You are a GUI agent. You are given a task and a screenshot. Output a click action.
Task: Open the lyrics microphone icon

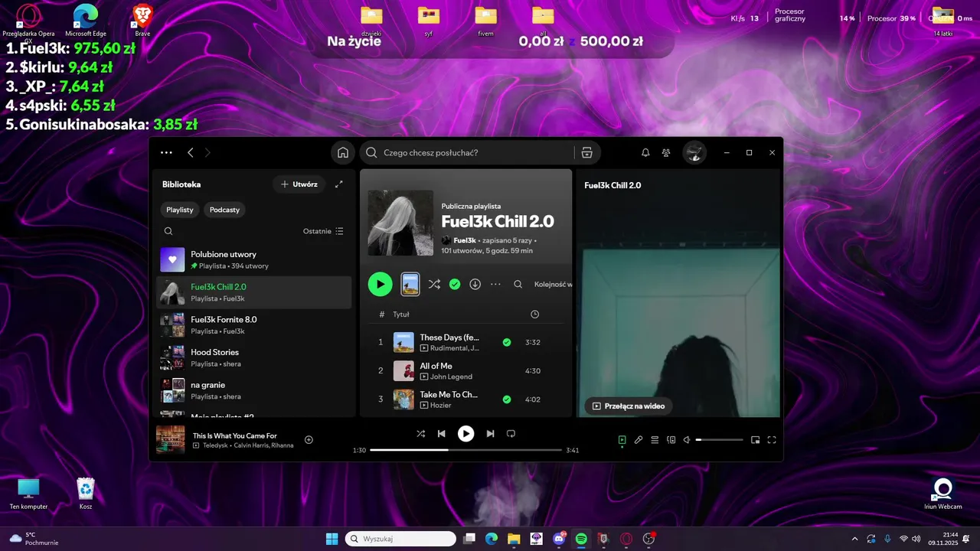(639, 440)
